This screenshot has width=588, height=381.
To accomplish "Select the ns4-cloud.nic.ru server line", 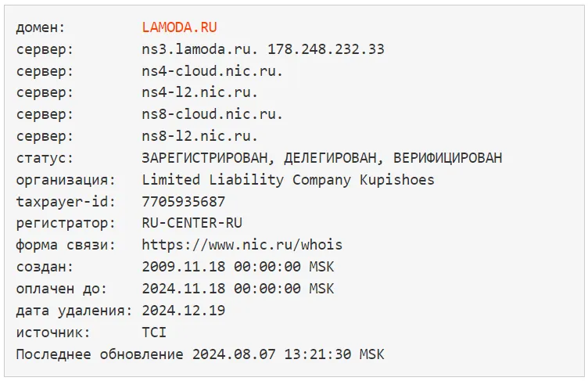I will coord(213,71).
